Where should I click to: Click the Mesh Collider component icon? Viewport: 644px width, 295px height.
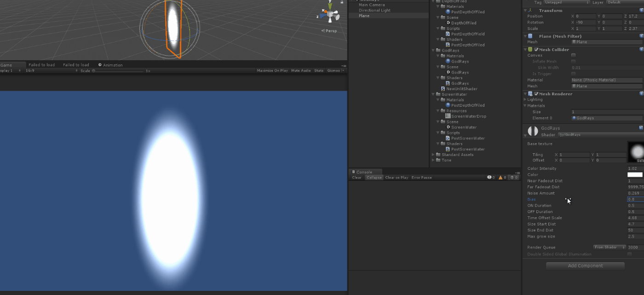click(530, 49)
